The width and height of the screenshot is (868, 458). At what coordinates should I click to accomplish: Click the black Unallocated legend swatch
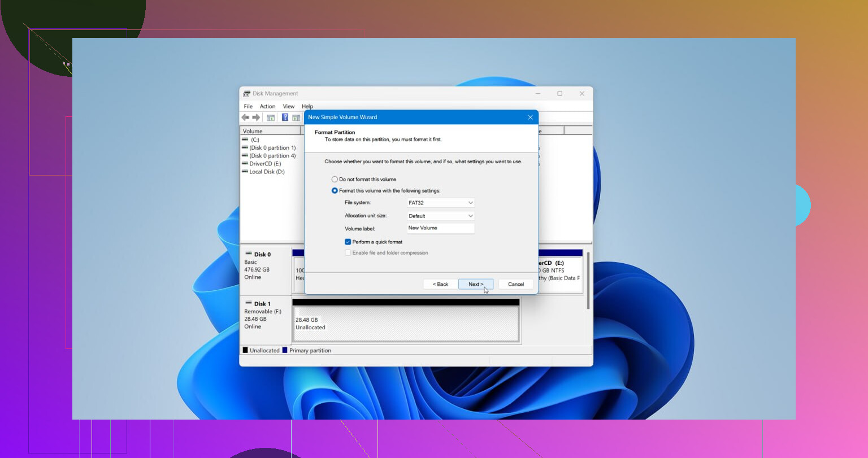point(245,350)
